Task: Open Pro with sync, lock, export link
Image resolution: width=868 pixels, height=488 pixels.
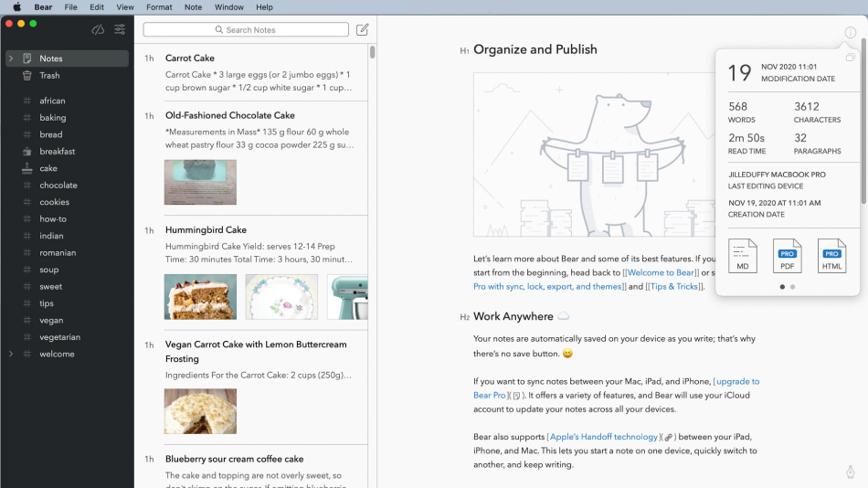Action: point(547,286)
